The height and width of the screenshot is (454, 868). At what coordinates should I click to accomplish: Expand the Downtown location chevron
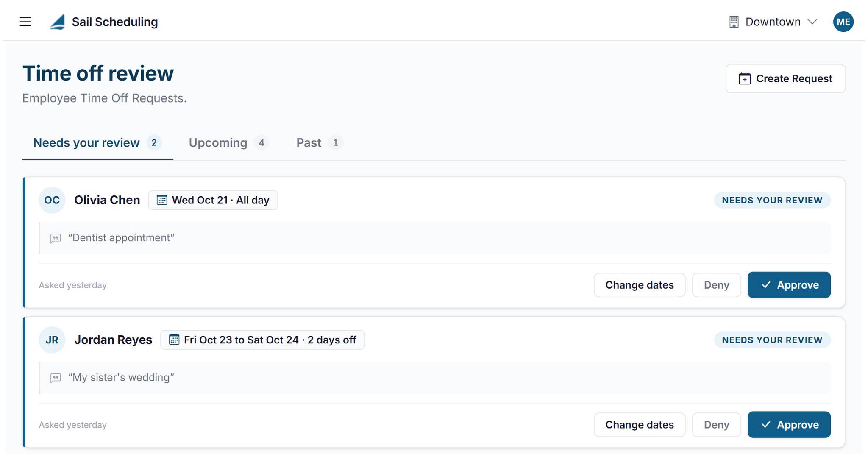pos(812,22)
